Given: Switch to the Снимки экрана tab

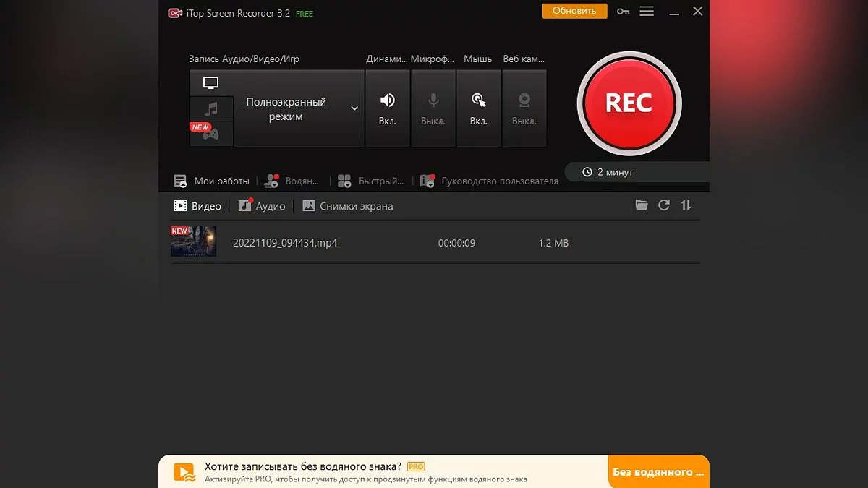Looking at the screenshot, I should pos(348,206).
